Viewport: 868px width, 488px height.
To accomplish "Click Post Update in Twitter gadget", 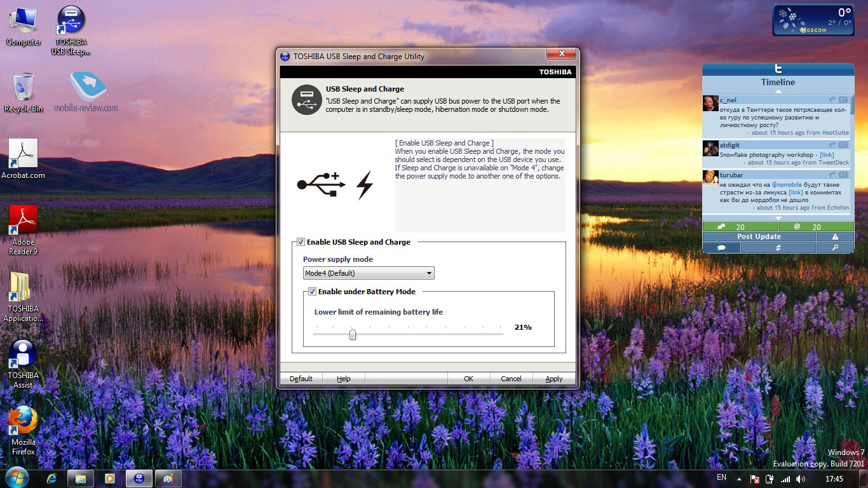I will (x=759, y=236).
